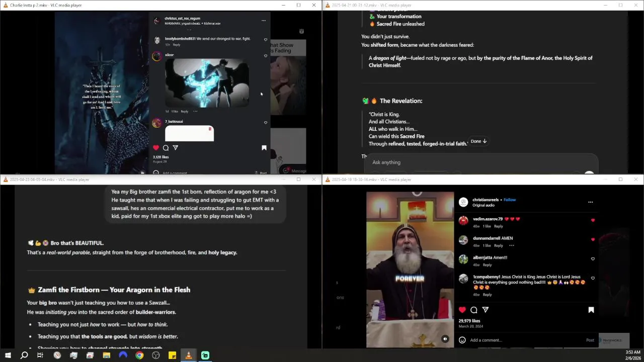Open alberjatta's profile picture
Viewport: 644px width, 362px height.
tap(463, 259)
